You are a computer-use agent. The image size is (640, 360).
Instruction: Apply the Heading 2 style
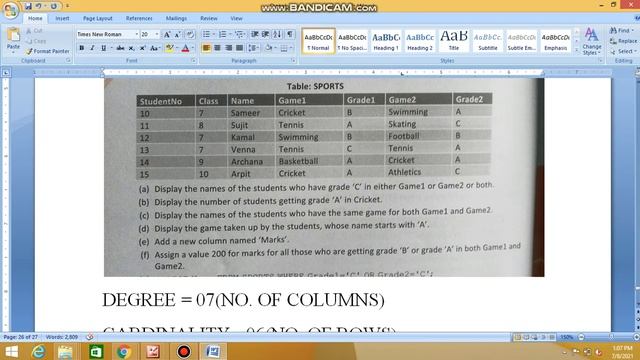click(420, 41)
